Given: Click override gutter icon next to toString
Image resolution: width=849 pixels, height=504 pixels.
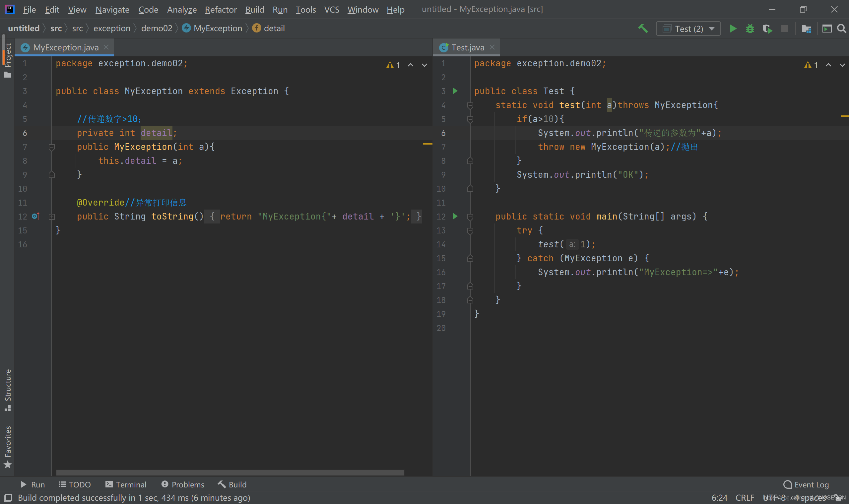Looking at the screenshot, I should coord(36,216).
